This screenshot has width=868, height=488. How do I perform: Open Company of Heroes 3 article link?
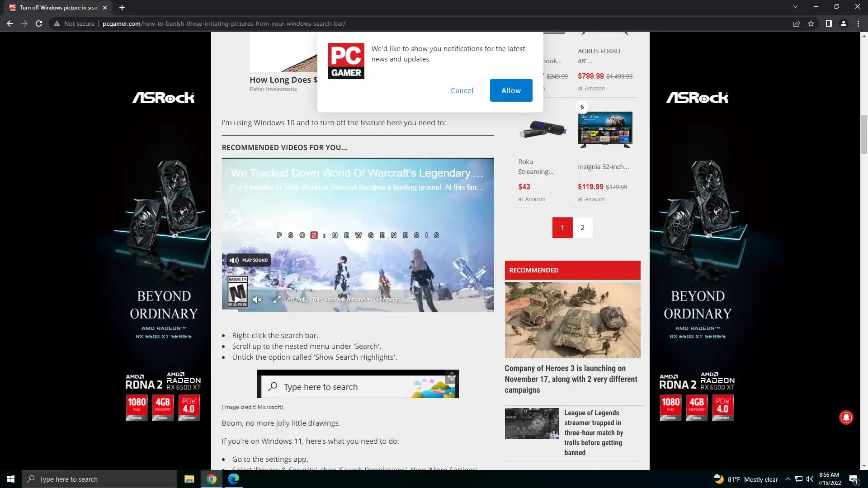571,379
